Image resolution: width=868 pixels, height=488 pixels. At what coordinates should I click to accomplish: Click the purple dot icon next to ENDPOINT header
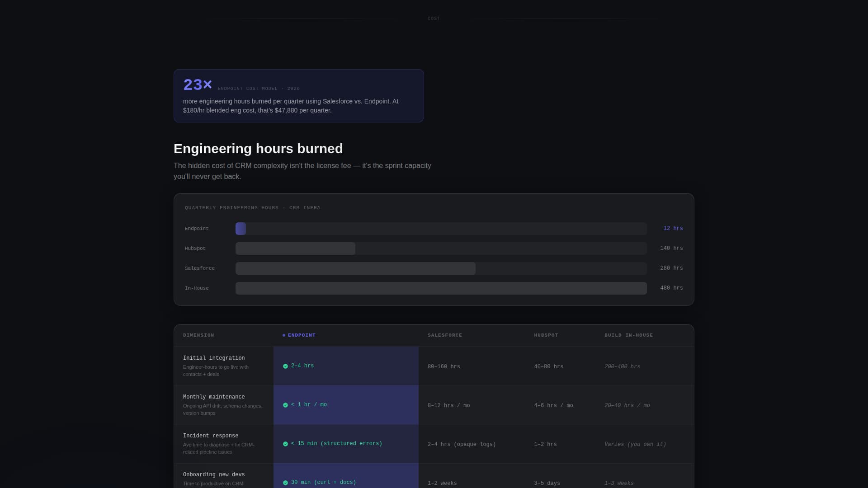pos(284,335)
